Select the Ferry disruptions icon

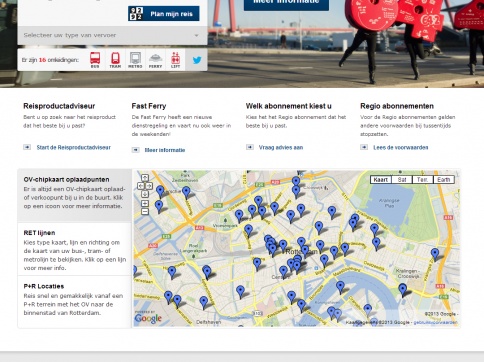155,60
